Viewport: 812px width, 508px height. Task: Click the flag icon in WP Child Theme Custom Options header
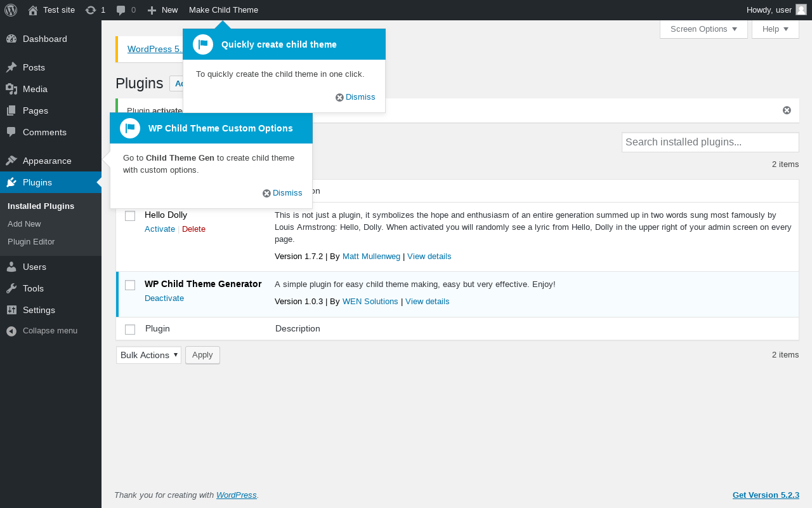[130, 128]
